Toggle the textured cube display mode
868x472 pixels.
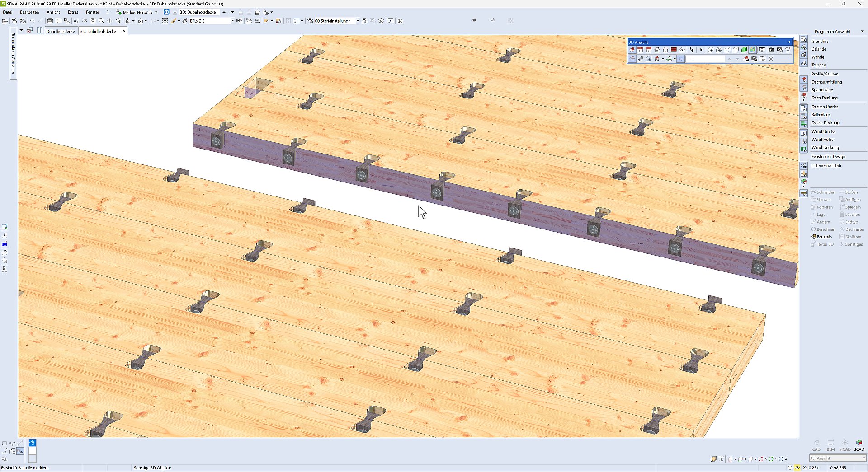(752, 50)
